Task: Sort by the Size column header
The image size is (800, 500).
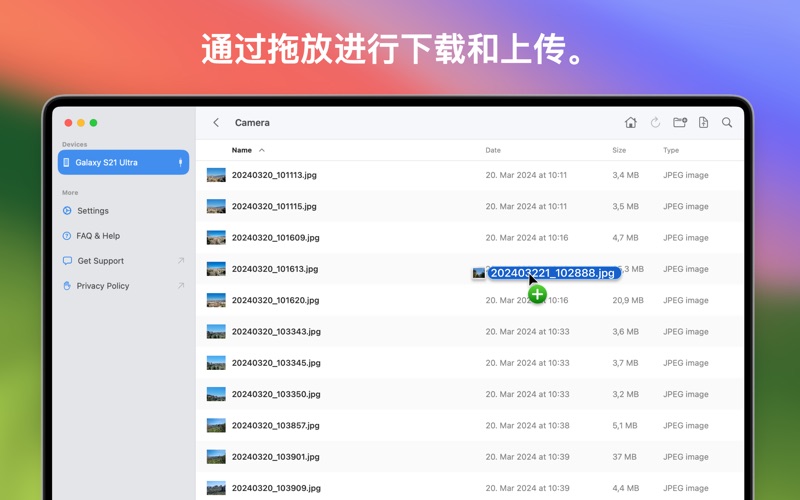Action: 619,150
